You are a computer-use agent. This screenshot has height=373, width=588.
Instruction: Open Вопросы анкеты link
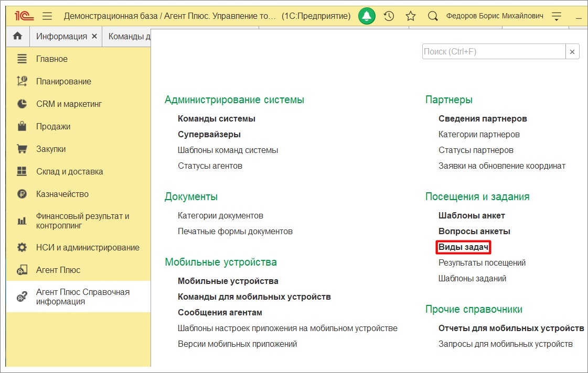coord(474,232)
